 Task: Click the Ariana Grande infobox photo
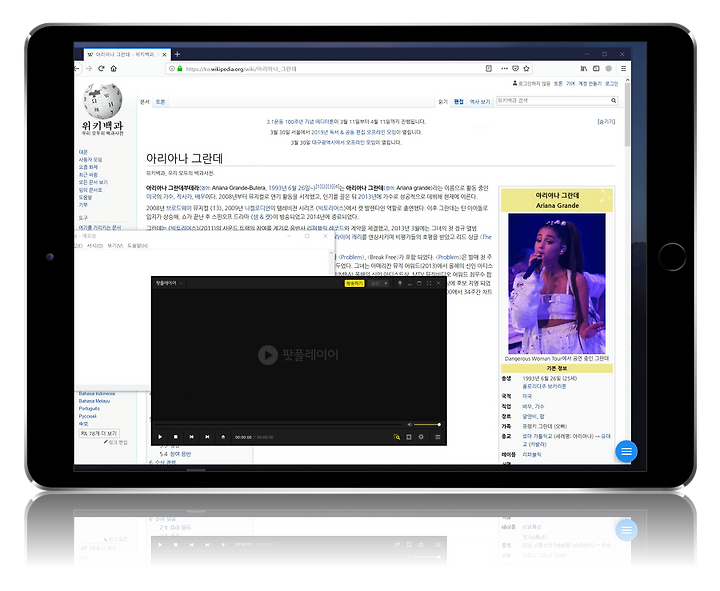pos(557,283)
